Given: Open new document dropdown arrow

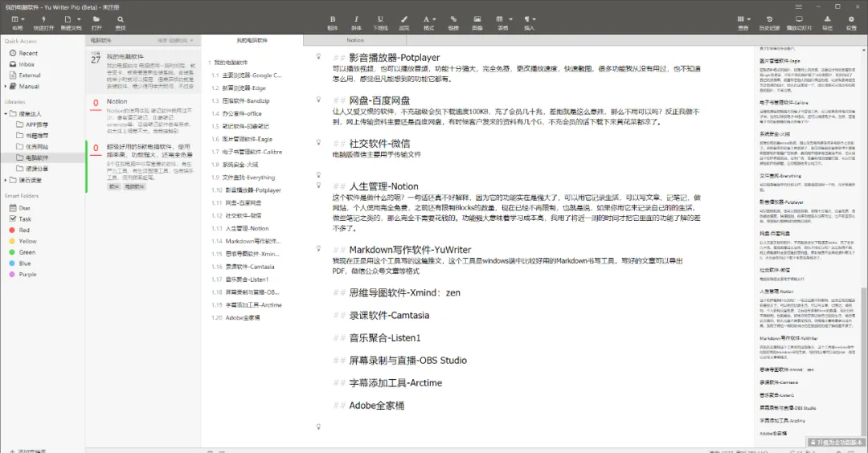Looking at the screenshot, I should 79,19.
